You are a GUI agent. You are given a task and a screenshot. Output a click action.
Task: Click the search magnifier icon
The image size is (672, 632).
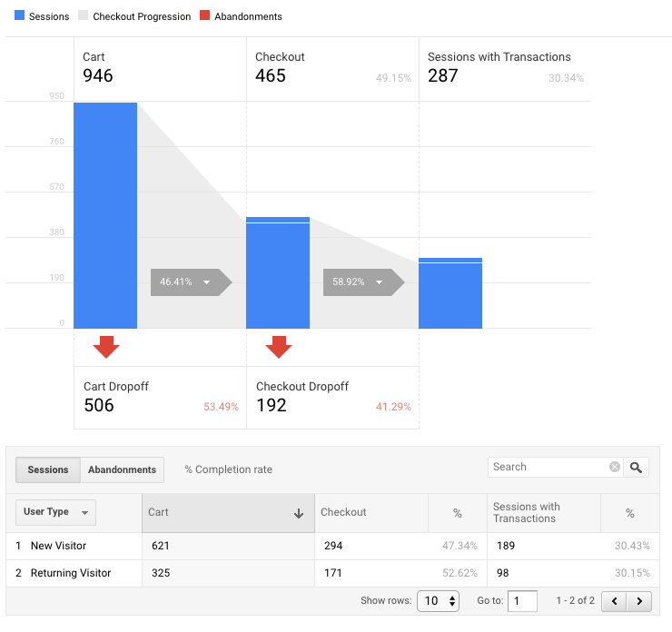(636, 467)
